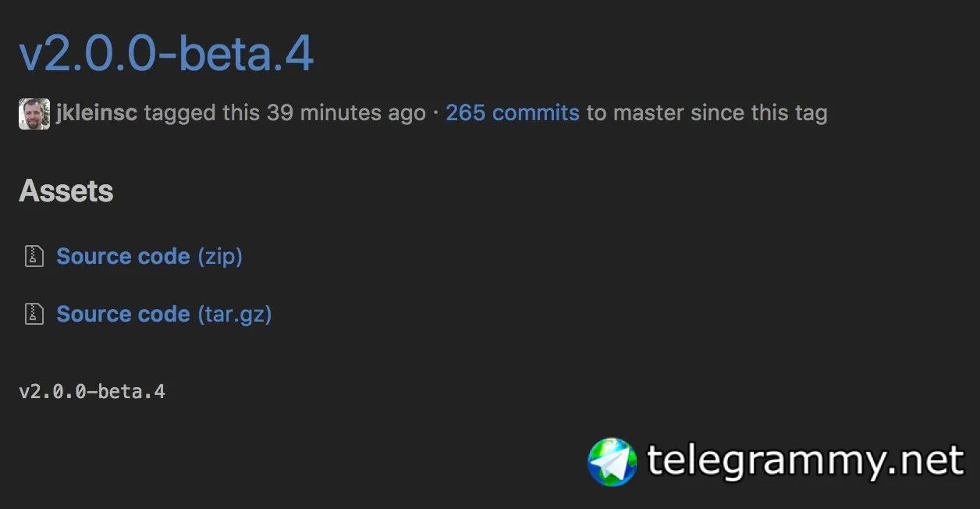Select the (tar.gz) format label

234,314
